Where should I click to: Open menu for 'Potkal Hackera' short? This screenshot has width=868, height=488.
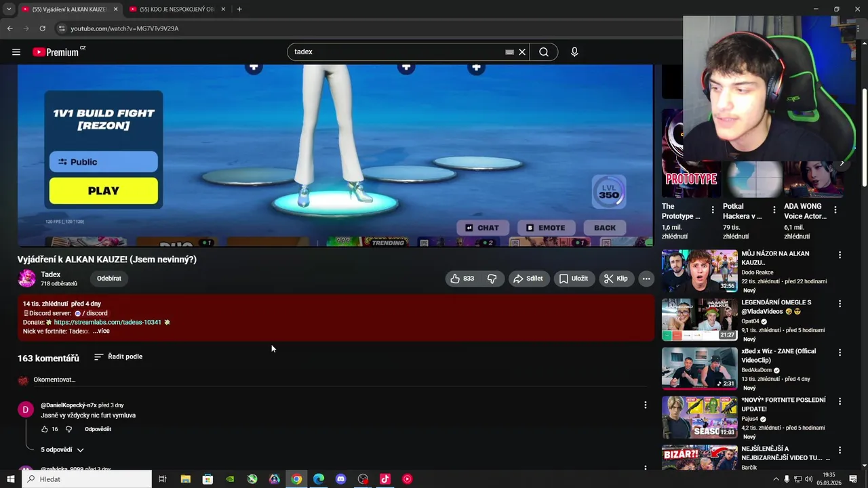coord(774,210)
